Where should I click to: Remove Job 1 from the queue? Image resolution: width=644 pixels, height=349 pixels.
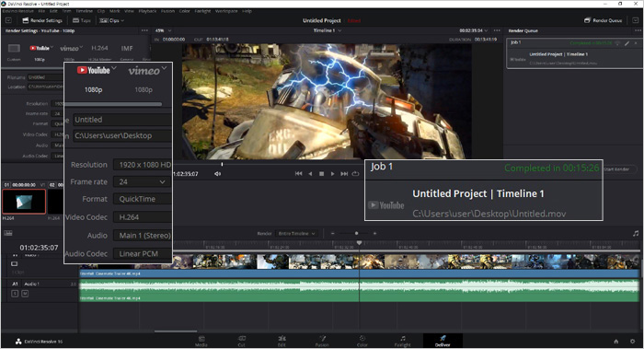[x=637, y=42]
